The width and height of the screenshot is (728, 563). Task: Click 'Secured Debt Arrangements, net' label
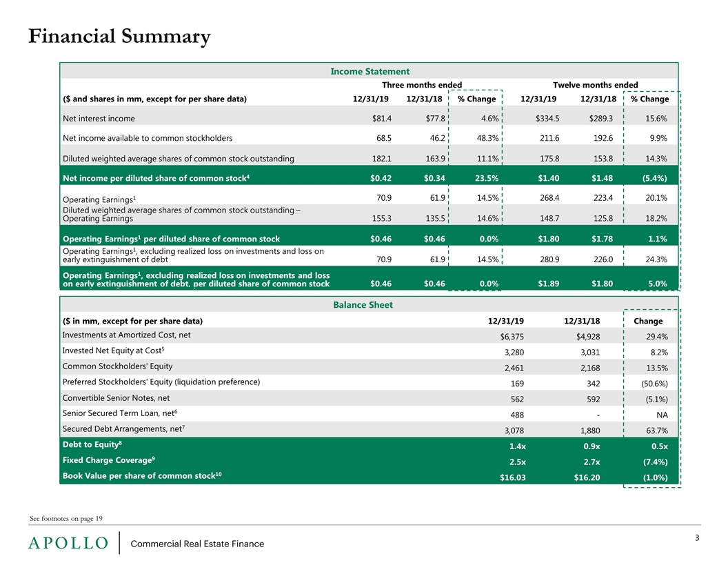tap(124, 428)
